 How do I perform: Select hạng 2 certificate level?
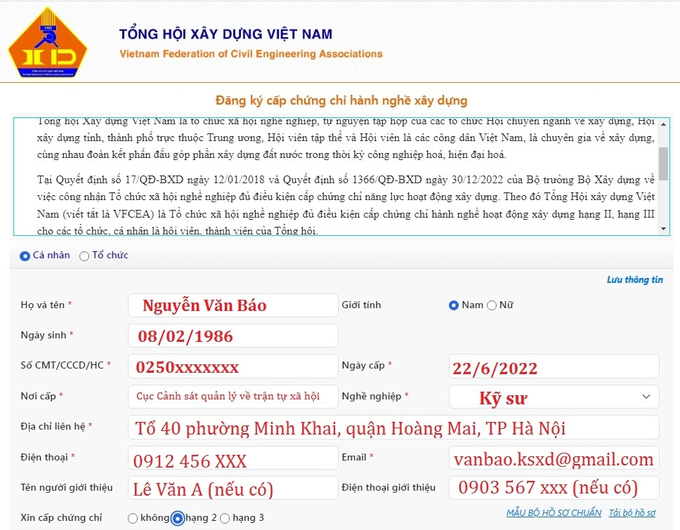tap(177, 518)
